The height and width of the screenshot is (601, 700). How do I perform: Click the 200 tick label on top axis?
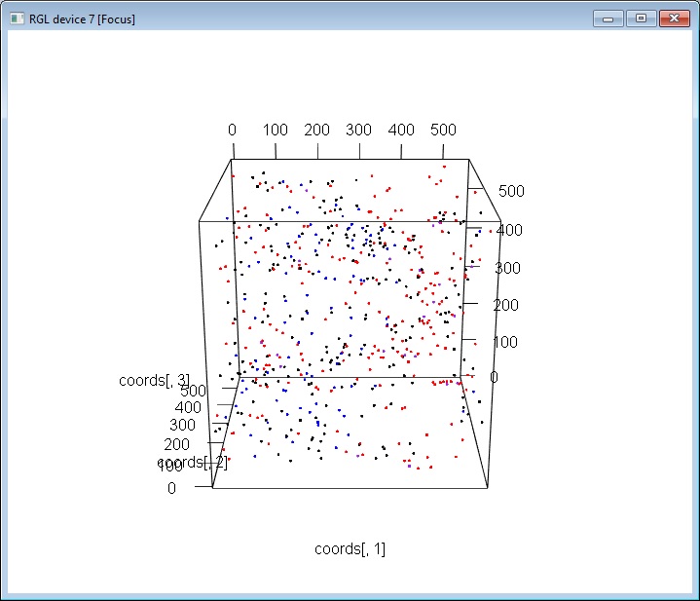pyautogui.click(x=317, y=130)
